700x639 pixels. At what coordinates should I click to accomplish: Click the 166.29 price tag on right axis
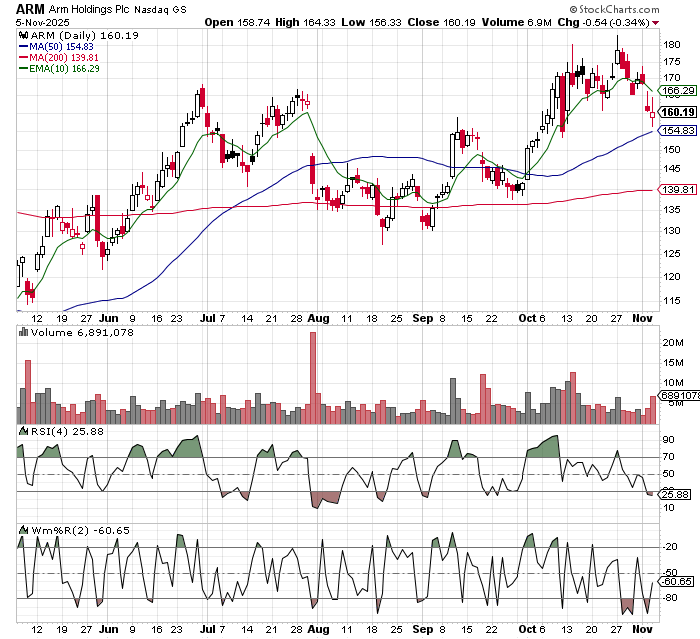[x=678, y=91]
